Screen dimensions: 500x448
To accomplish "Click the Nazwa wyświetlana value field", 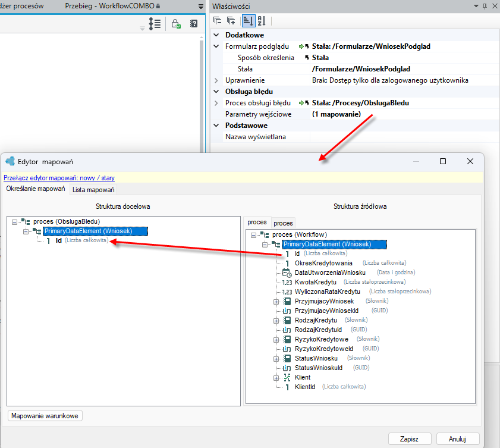I will [404, 137].
